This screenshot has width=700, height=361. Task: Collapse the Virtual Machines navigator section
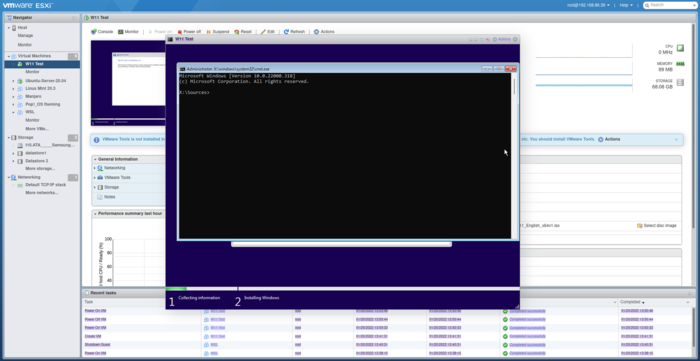[x=8, y=56]
